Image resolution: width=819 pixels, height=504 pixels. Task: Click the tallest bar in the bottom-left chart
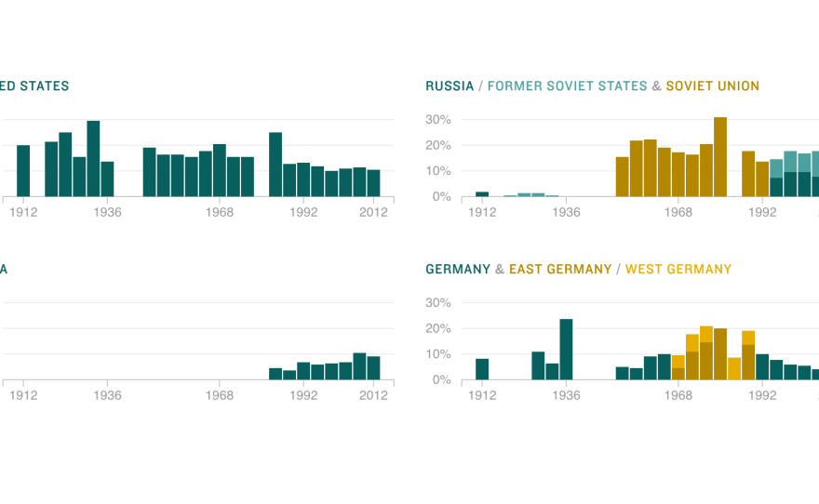point(359,366)
